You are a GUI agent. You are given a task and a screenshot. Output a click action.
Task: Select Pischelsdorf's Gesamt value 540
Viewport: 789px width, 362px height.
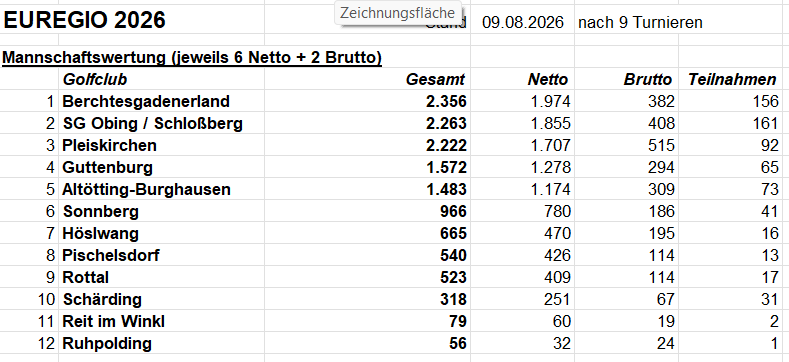(x=452, y=255)
